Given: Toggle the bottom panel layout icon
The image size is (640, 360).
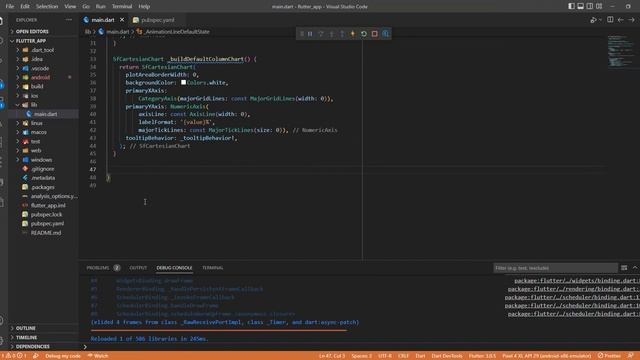Looking at the screenshot, I should (580, 6).
